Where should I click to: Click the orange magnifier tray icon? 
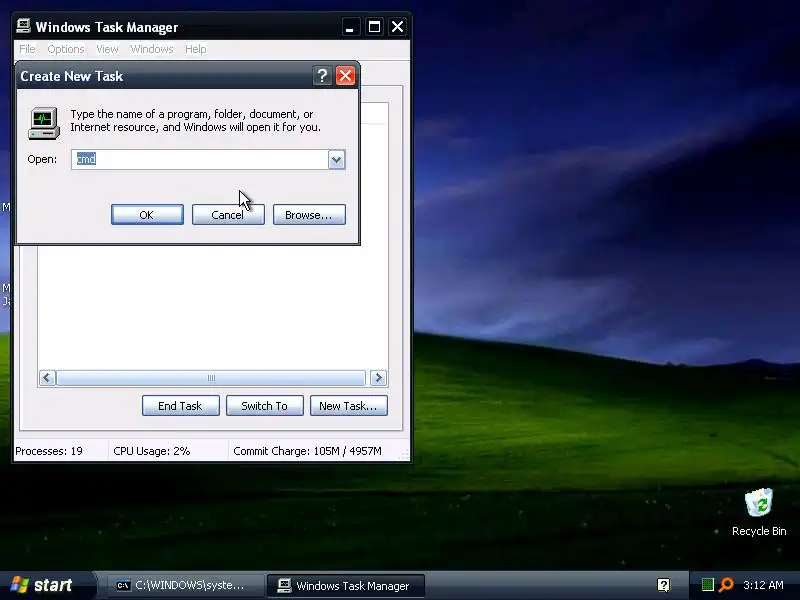point(726,585)
